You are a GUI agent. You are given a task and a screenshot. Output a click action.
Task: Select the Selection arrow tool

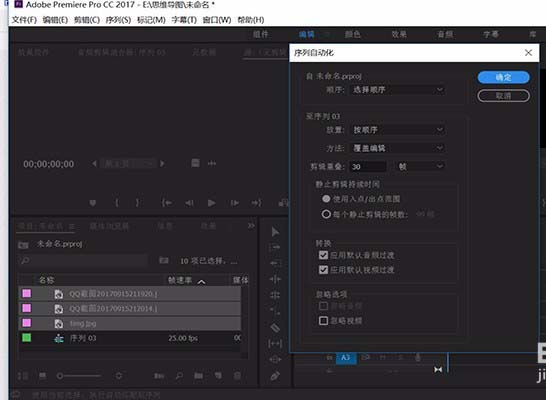pos(275,232)
